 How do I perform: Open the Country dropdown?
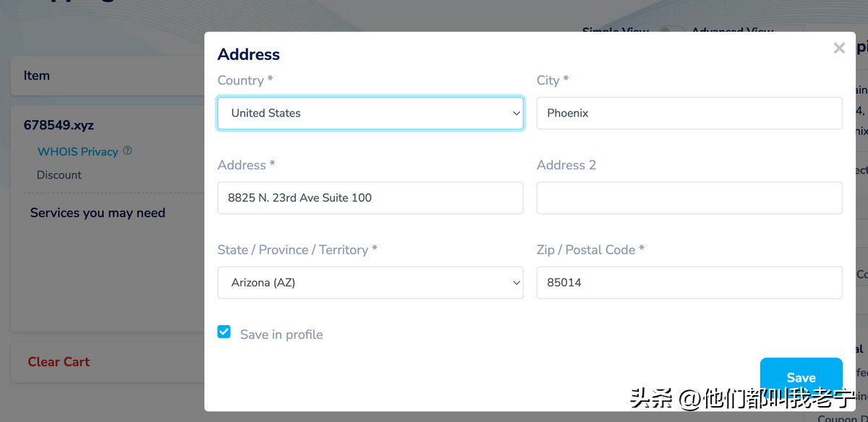(370, 114)
